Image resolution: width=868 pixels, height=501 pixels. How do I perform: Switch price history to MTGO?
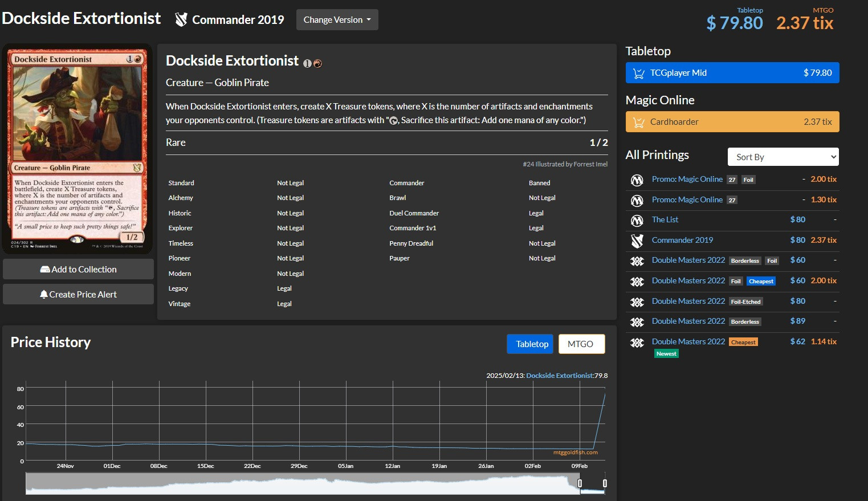click(581, 344)
